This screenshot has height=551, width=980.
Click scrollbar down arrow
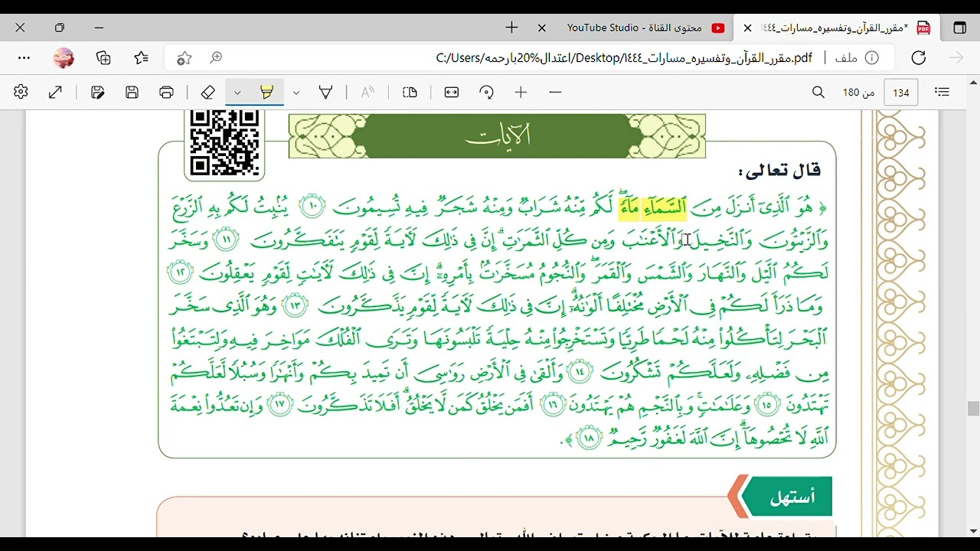973,531
